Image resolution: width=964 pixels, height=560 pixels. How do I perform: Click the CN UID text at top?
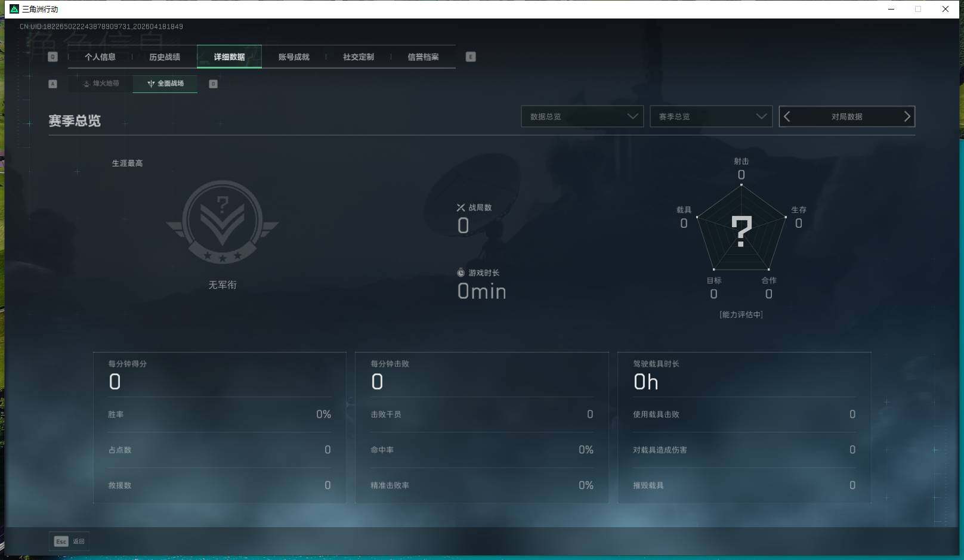[x=101, y=27]
